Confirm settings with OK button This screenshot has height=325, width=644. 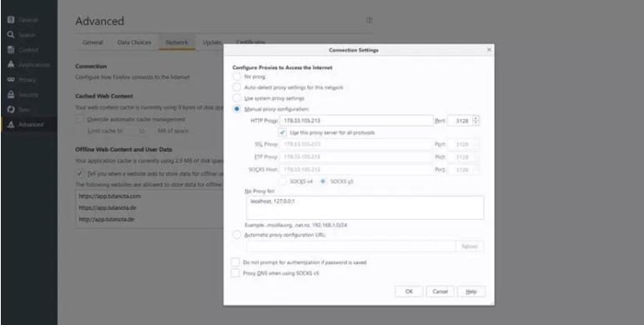coord(409,292)
